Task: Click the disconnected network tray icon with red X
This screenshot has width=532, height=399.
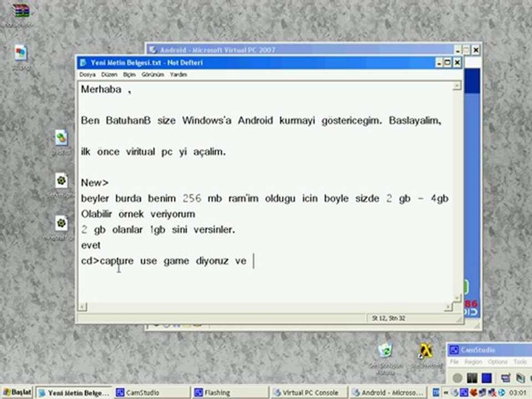Action: pyautogui.click(x=492, y=392)
